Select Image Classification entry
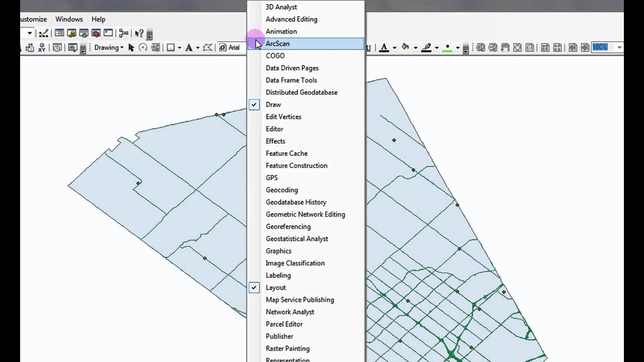The height and width of the screenshot is (362, 644). point(305,263)
